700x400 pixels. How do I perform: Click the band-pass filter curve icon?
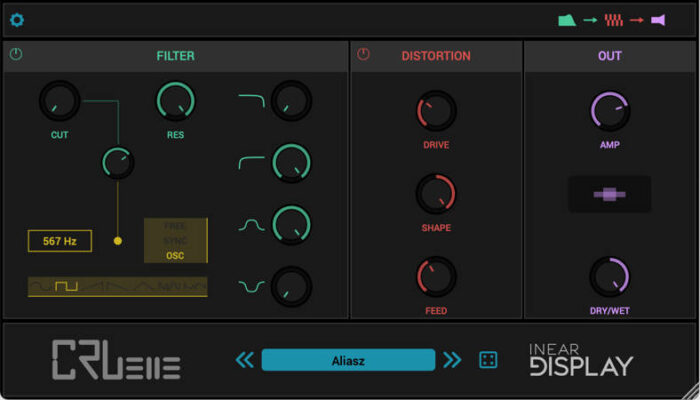(x=251, y=225)
